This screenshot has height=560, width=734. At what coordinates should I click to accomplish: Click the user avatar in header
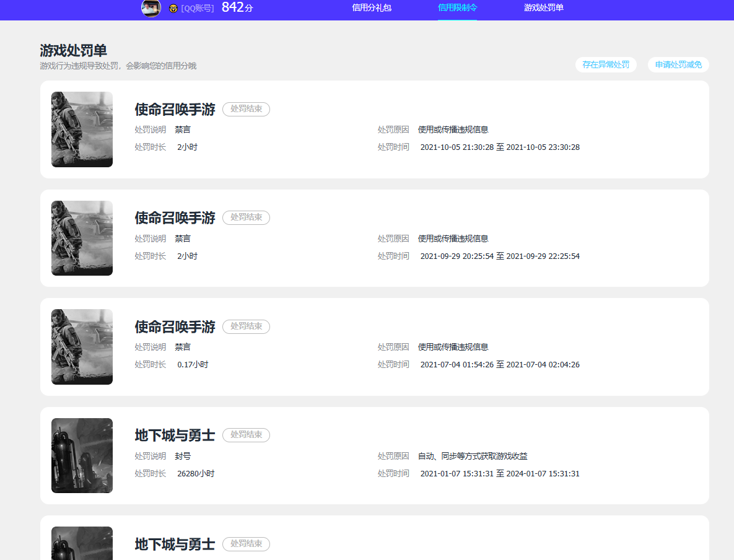151,8
